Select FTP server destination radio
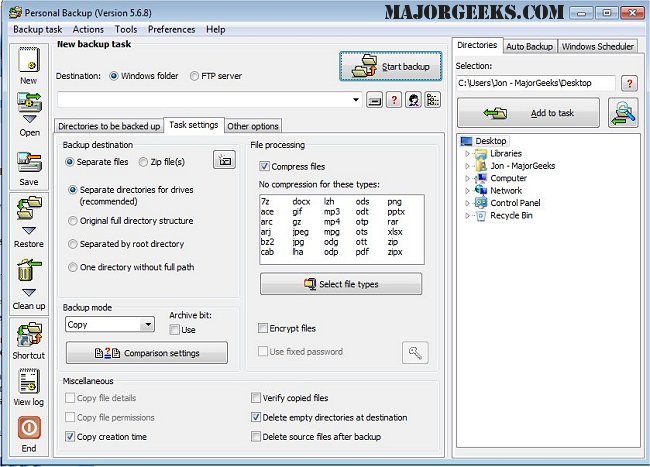Image resolution: width=650 pixels, height=467 pixels. (x=194, y=76)
